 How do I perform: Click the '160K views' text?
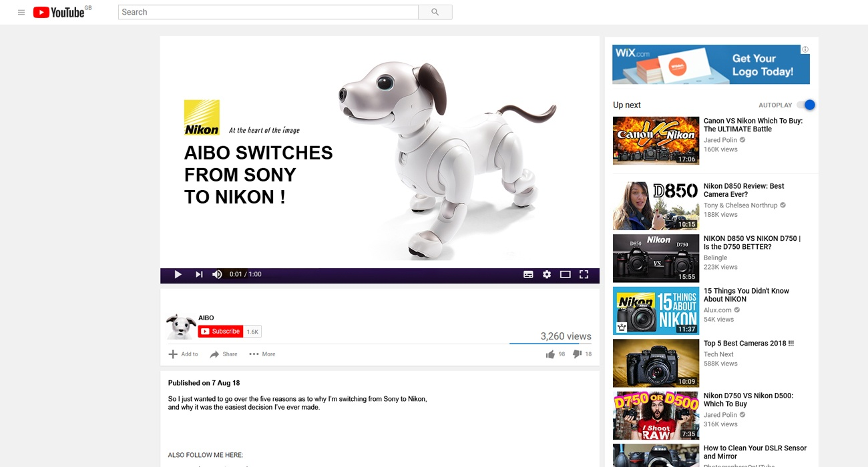(720, 149)
